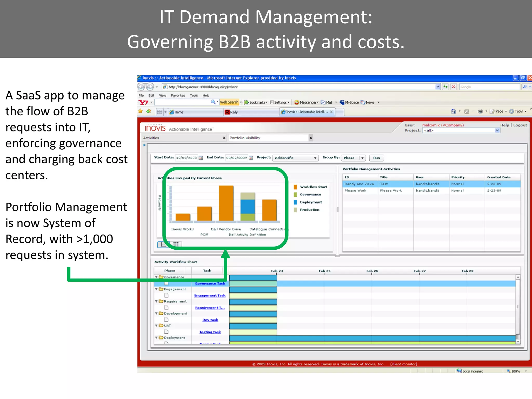532x399 pixels.
Task: Close the Portfolio Visibility tab
Action: (311, 138)
